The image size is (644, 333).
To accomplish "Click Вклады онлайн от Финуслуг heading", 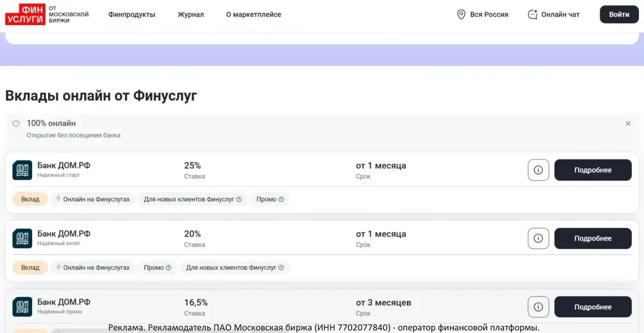I will pyautogui.click(x=101, y=96).
